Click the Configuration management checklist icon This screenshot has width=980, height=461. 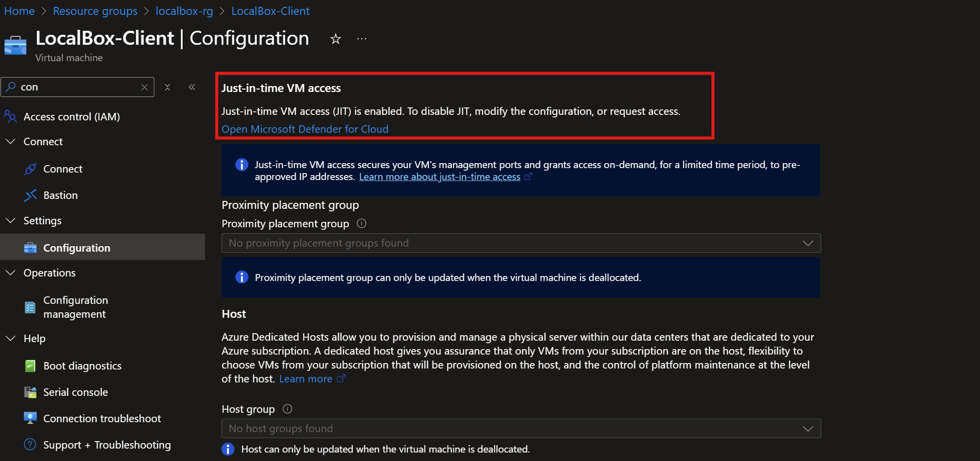[30, 307]
